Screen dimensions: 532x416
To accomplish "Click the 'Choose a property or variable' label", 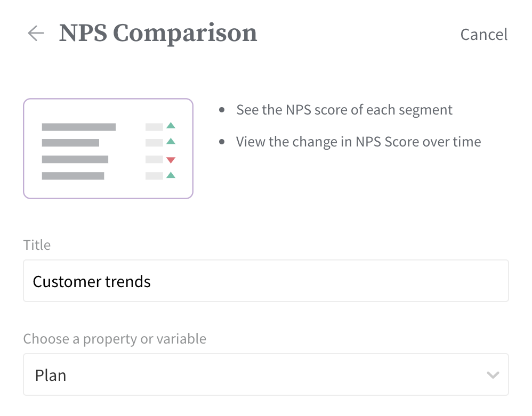I will coord(115,339).
